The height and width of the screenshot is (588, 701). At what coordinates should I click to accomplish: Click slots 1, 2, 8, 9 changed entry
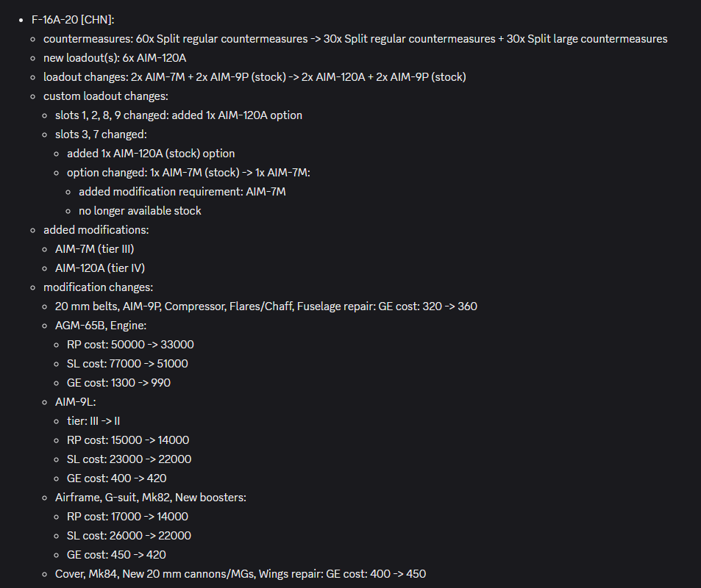[x=179, y=115]
